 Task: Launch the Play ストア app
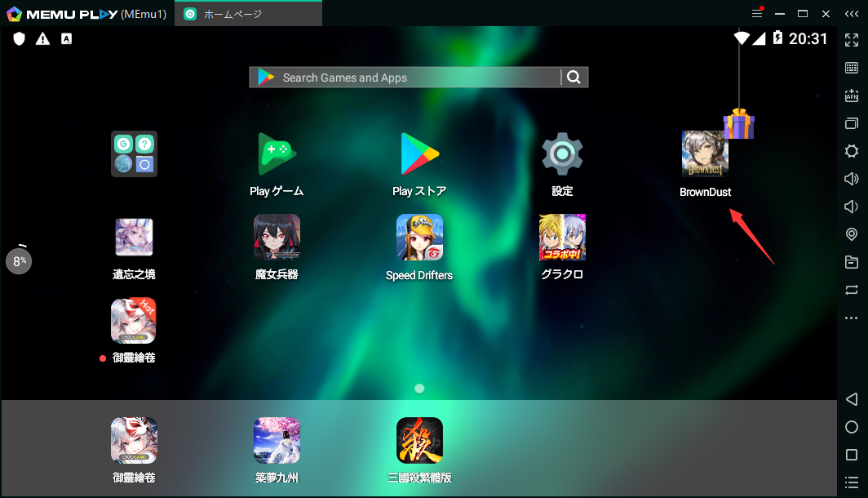pyautogui.click(x=419, y=155)
